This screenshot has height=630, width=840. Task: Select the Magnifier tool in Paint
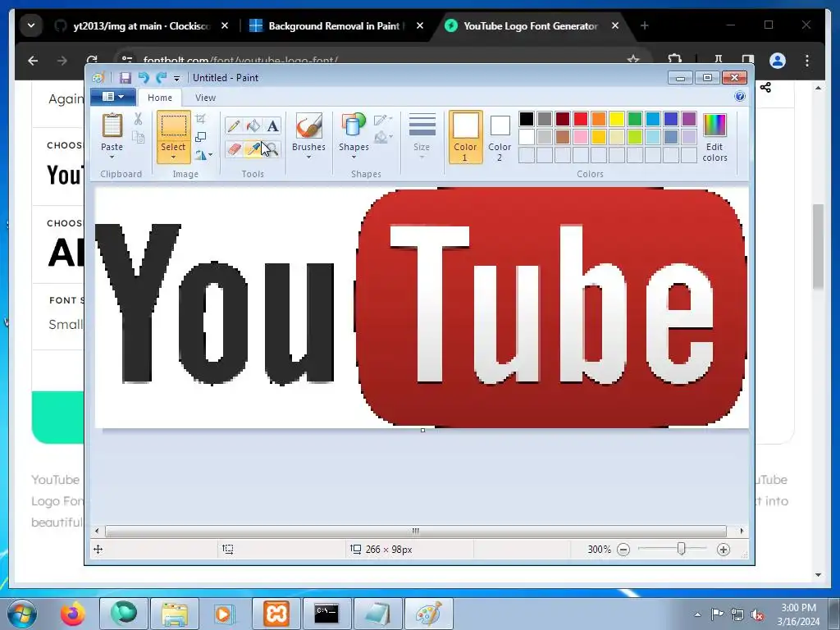click(x=272, y=149)
